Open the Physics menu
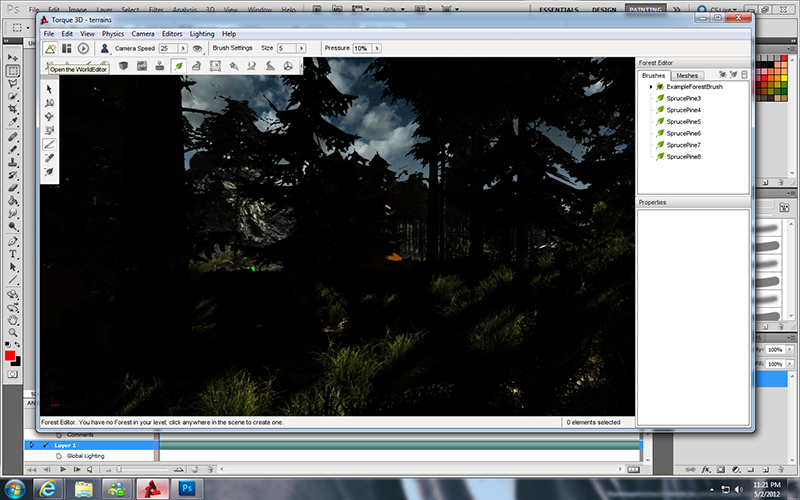800x500 pixels. (113, 34)
